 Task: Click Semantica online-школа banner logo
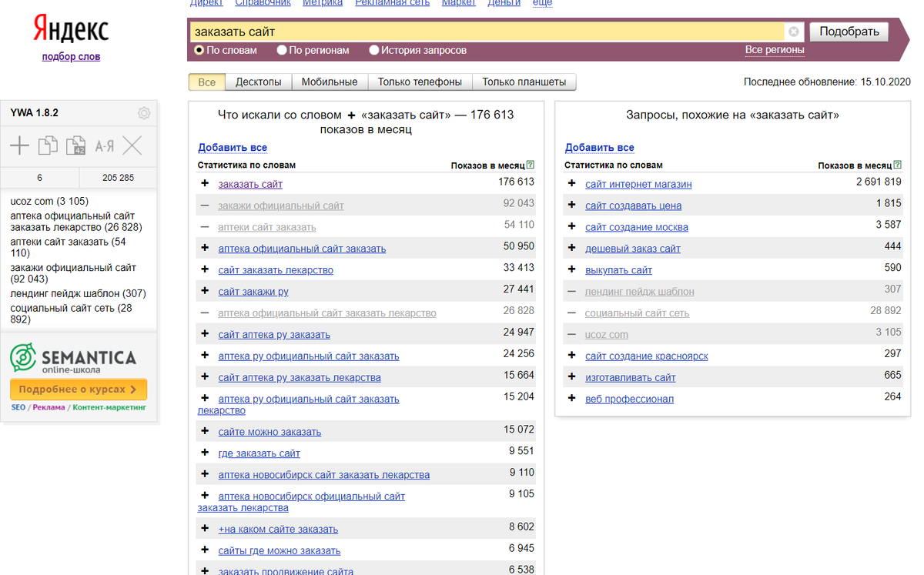tap(73, 359)
